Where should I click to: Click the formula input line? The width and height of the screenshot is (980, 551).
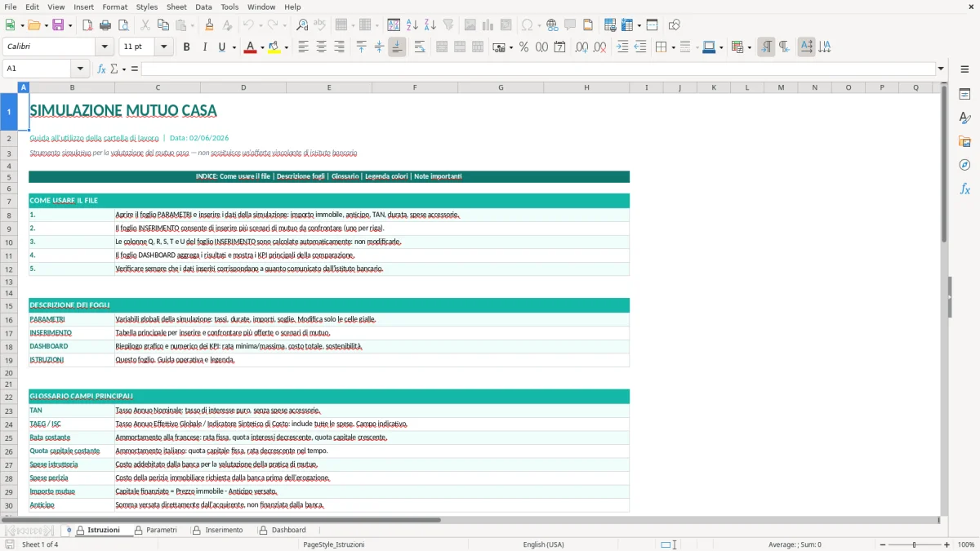(x=538, y=69)
